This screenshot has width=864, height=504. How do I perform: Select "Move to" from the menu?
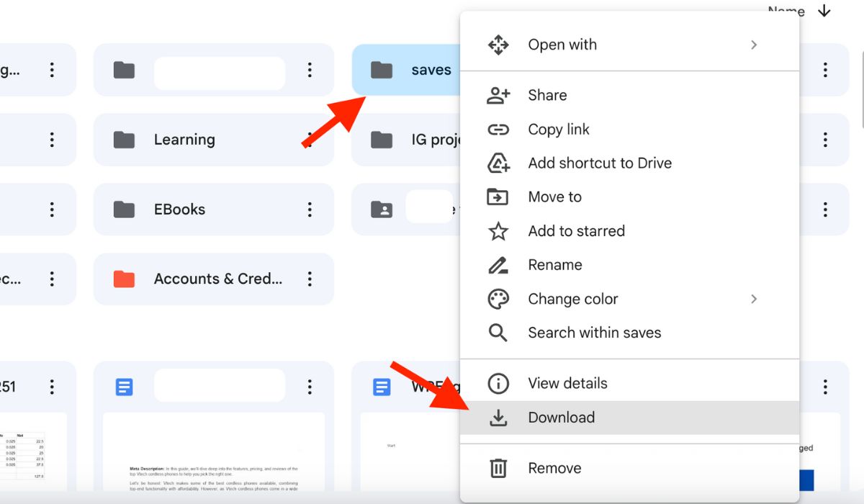[554, 197]
